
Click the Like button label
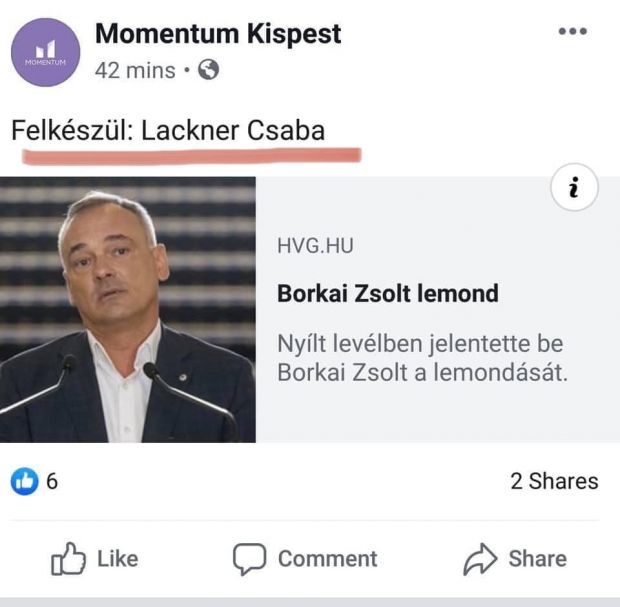pos(118,559)
